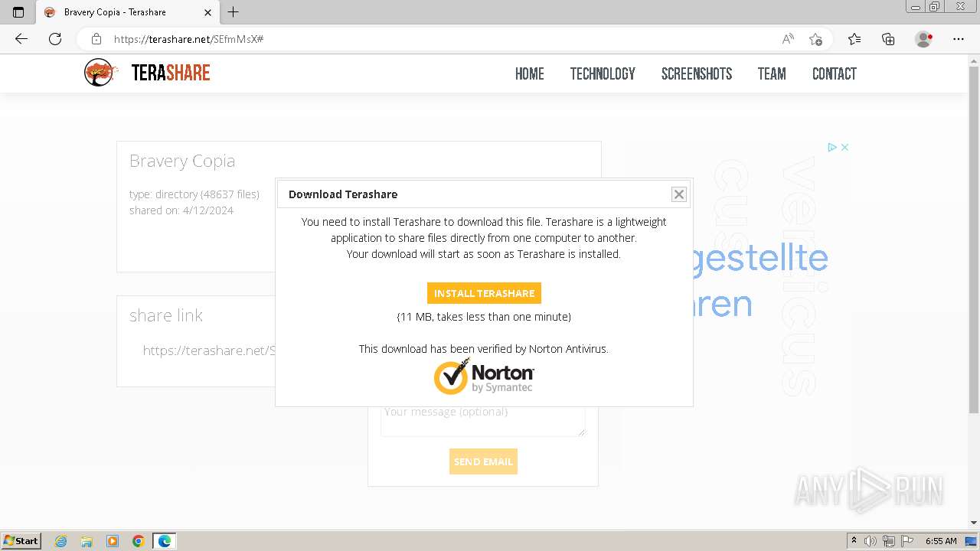Click the shared on 4/12/2024 text
Screen dimensions: 980x551
(181, 210)
